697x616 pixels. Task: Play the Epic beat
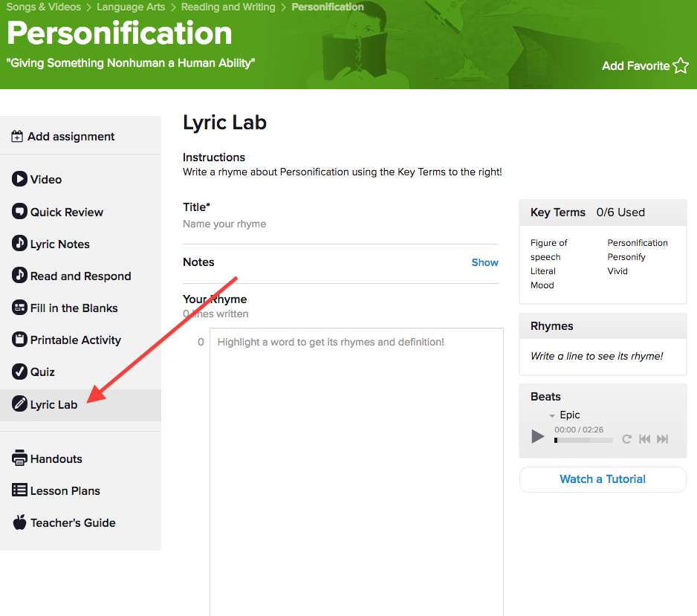(538, 437)
